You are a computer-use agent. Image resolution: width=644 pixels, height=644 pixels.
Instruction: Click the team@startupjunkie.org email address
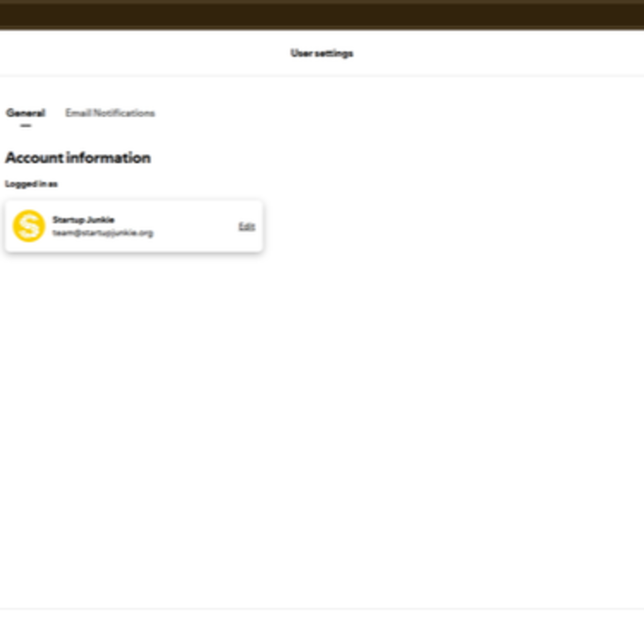(103, 233)
